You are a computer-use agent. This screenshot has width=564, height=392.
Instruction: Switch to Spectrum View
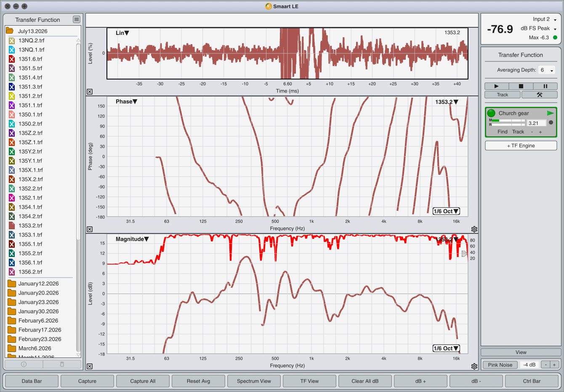(x=254, y=381)
